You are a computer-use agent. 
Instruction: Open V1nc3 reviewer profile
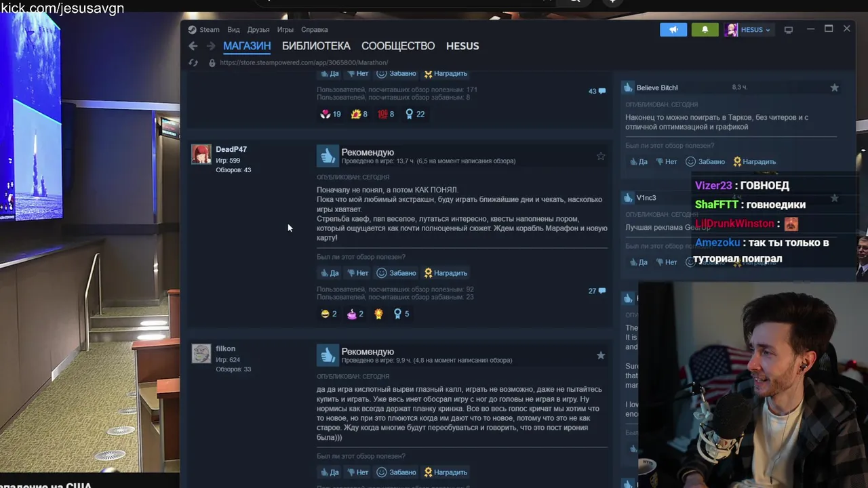tap(646, 198)
